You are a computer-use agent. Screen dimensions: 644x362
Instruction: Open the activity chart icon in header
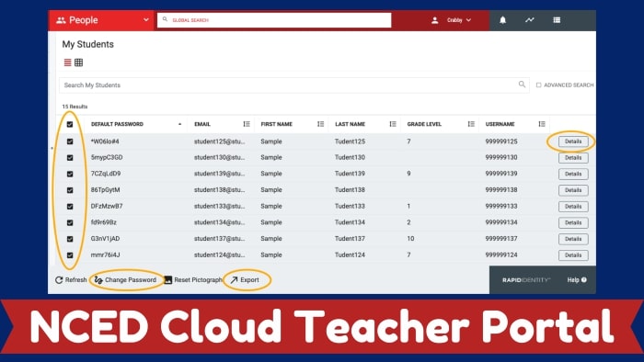pyautogui.click(x=530, y=19)
